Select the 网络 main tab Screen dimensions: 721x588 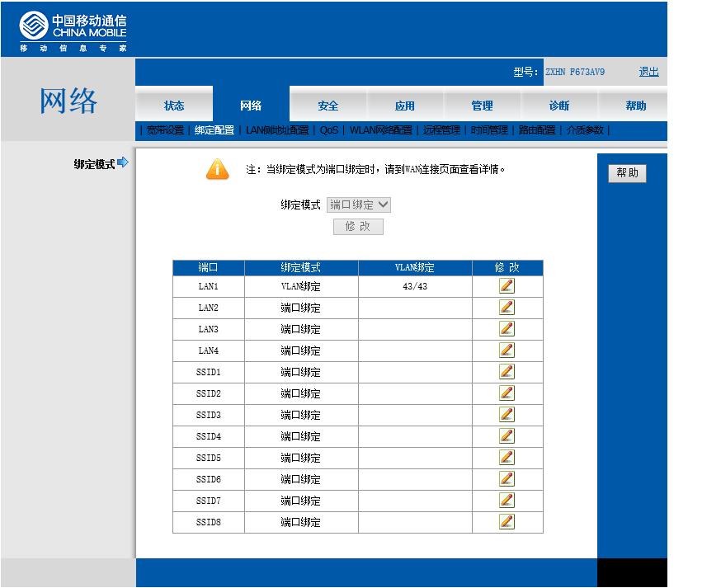(x=251, y=105)
